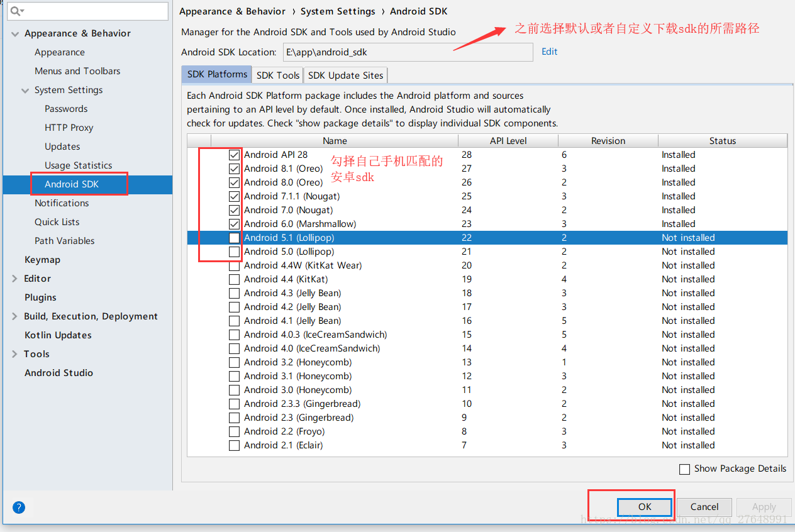Click the search magnifier icon in settings search
Viewport: 795px width, 532px height.
(x=16, y=11)
